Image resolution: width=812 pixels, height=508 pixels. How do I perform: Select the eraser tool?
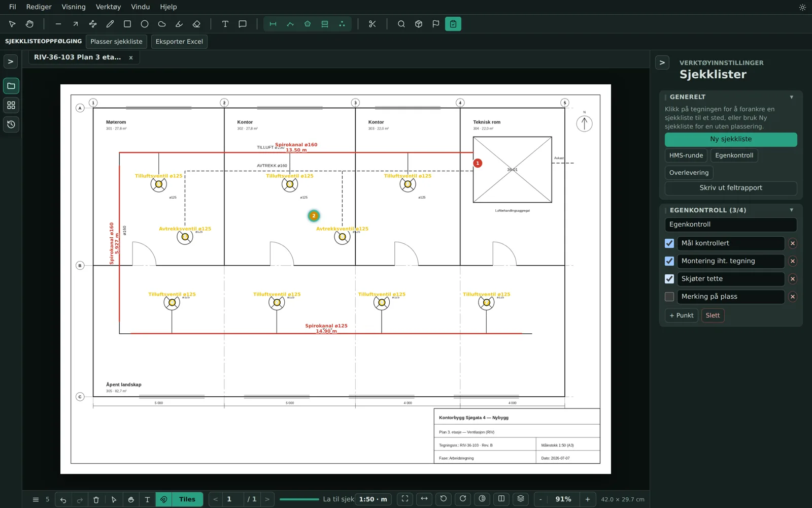tap(196, 24)
